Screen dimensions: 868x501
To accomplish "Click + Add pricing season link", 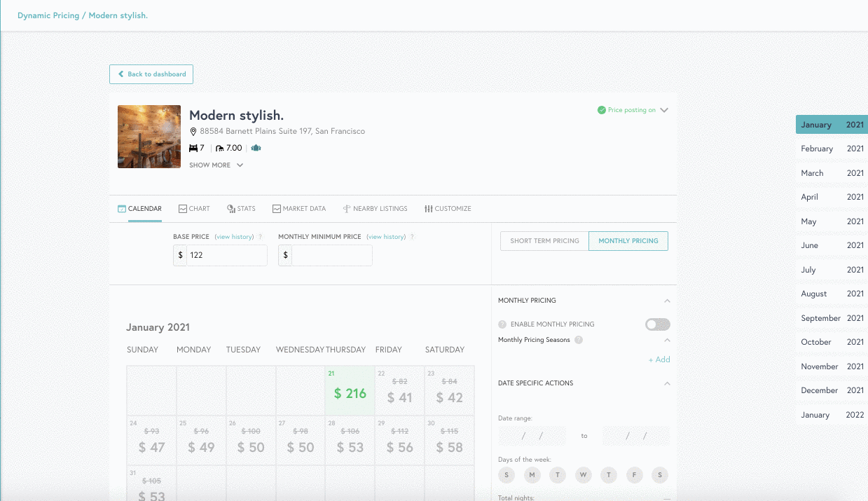I will tap(659, 359).
